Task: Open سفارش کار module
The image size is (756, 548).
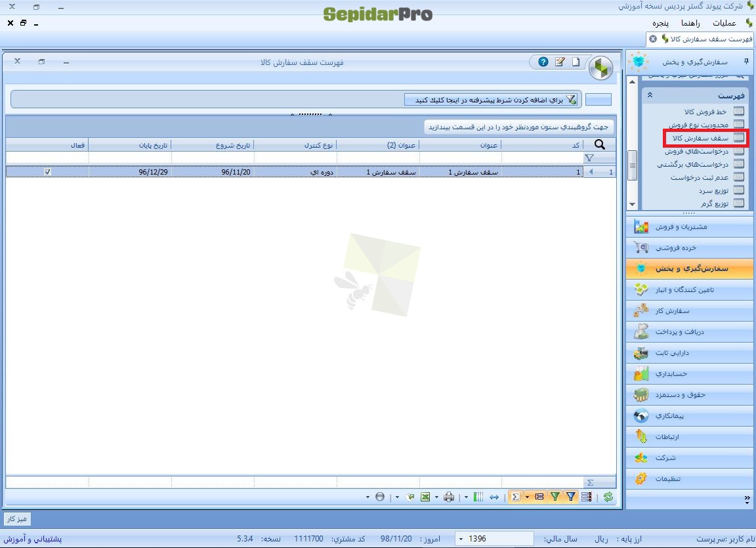Action: (x=690, y=311)
